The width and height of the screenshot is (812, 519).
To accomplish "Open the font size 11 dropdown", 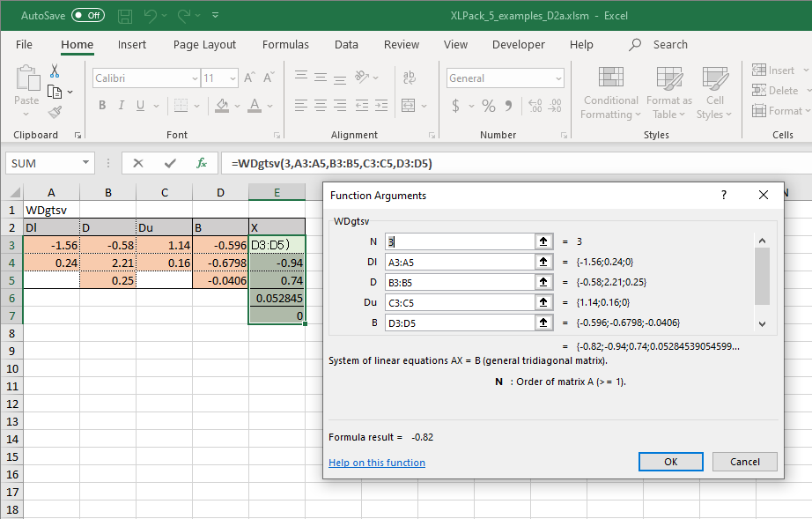I will [233, 78].
